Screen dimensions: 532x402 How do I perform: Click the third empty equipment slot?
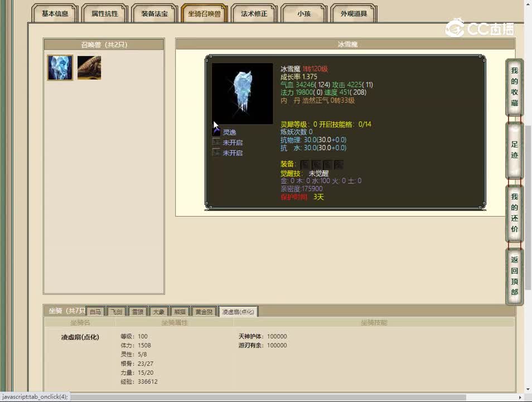tap(327, 165)
